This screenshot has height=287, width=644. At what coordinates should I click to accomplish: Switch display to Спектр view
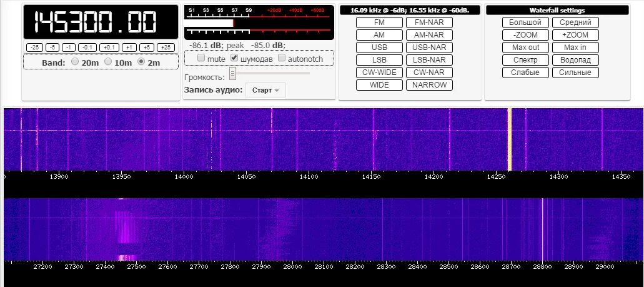(525, 60)
